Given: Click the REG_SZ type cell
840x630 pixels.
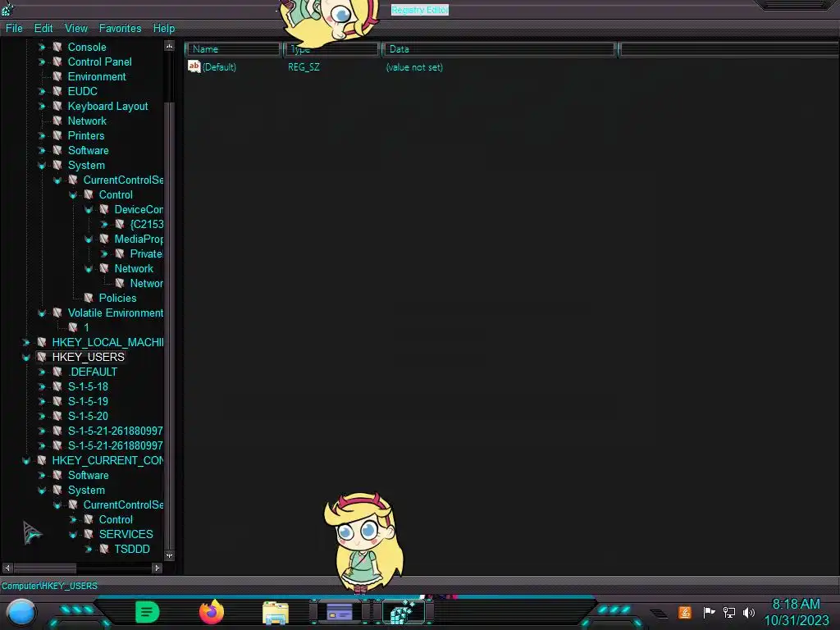Looking at the screenshot, I should (x=304, y=67).
